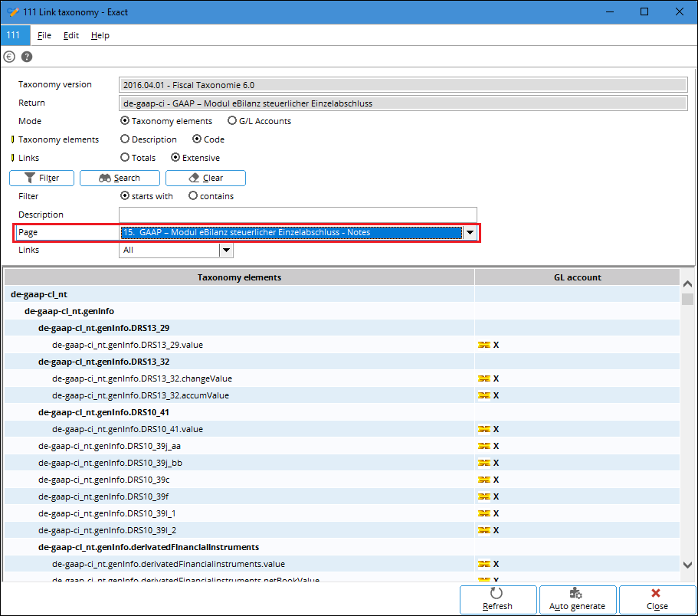Screen dimensions: 698x616
Task: Select G/L Accounts mode radio button
Action: point(232,120)
